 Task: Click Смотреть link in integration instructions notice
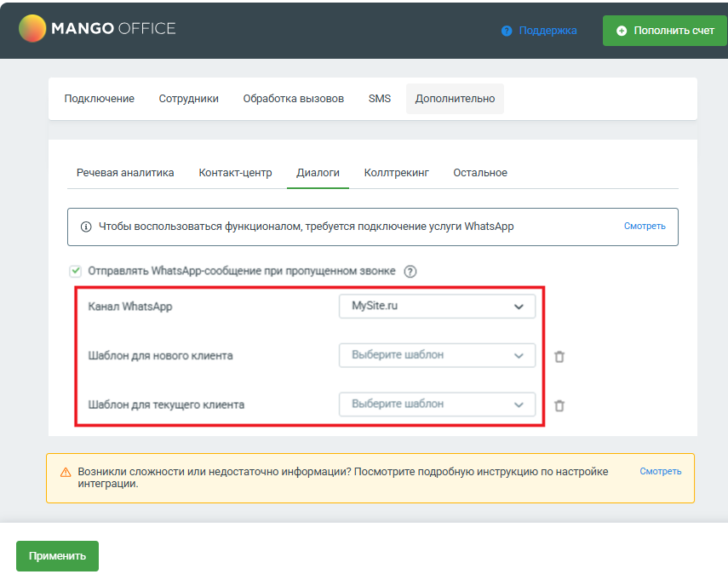click(x=660, y=471)
